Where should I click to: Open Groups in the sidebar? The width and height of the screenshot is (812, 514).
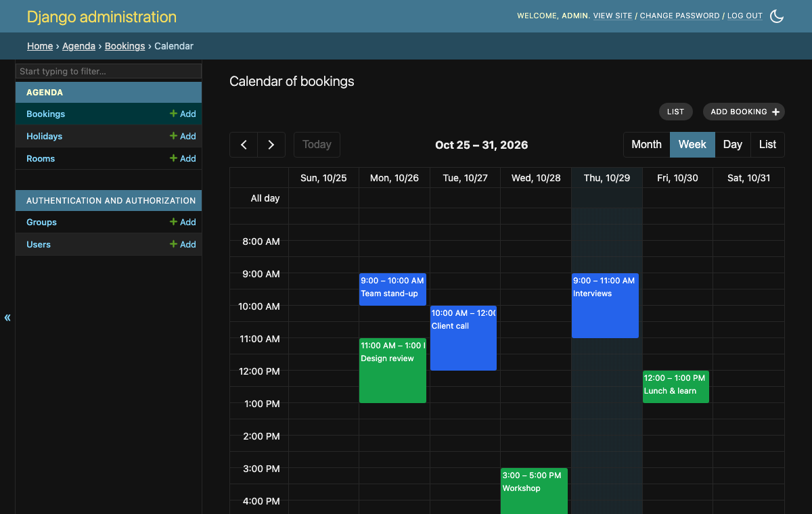click(41, 223)
